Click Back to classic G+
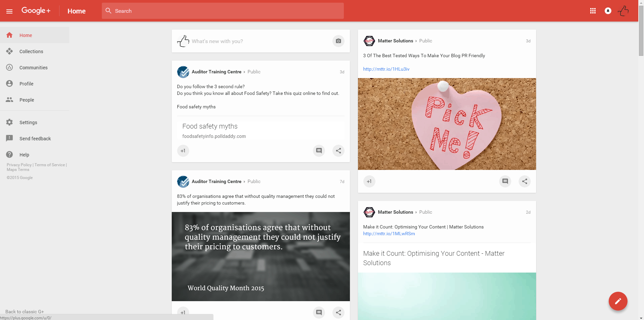 coord(25,311)
